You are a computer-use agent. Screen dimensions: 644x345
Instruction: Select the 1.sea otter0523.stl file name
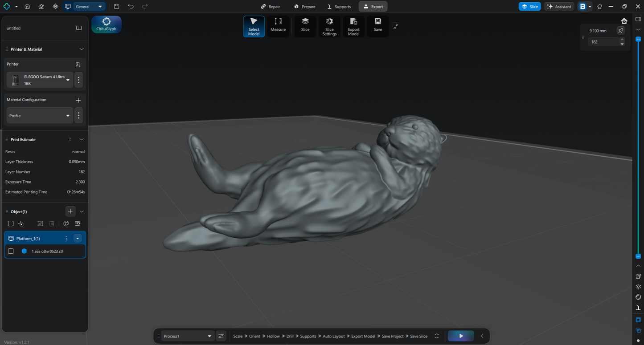point(47,251)
